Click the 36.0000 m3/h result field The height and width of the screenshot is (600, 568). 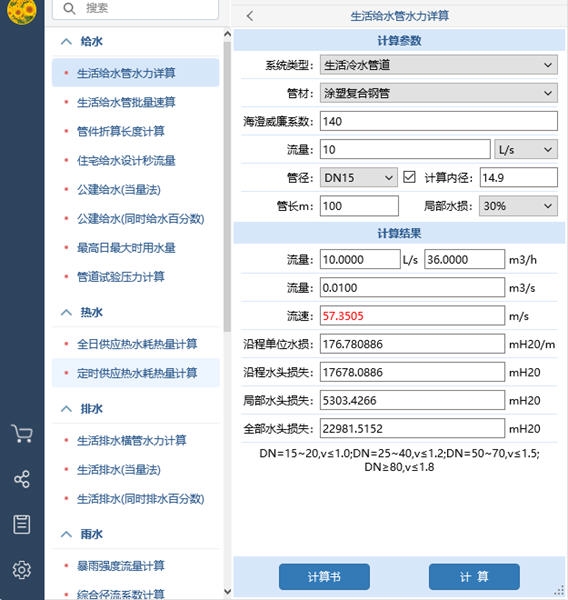pos(464,259)
